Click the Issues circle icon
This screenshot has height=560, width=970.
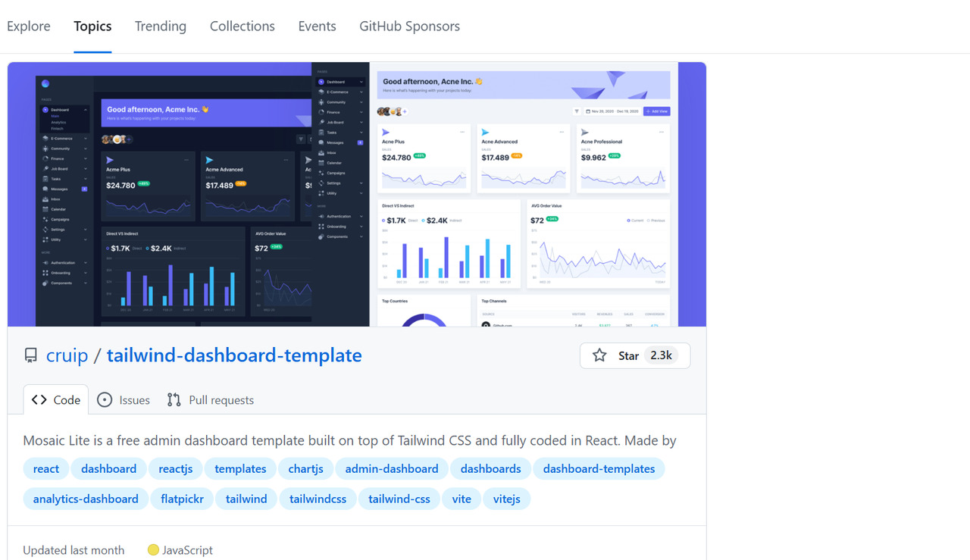point(105,400)
